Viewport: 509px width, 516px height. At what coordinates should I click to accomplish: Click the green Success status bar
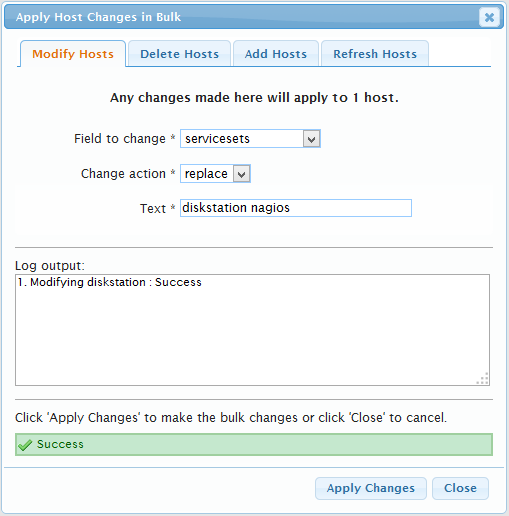pos(254,445)
